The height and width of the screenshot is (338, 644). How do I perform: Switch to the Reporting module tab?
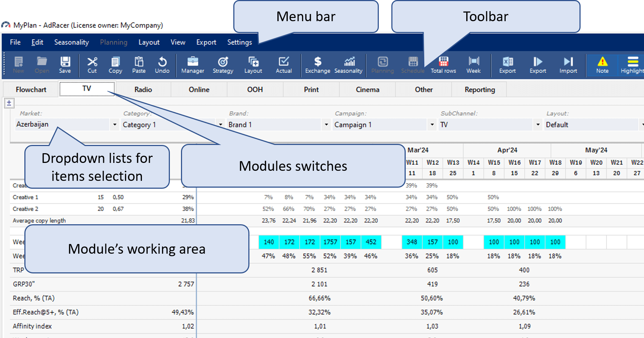[x=480, y=89]
